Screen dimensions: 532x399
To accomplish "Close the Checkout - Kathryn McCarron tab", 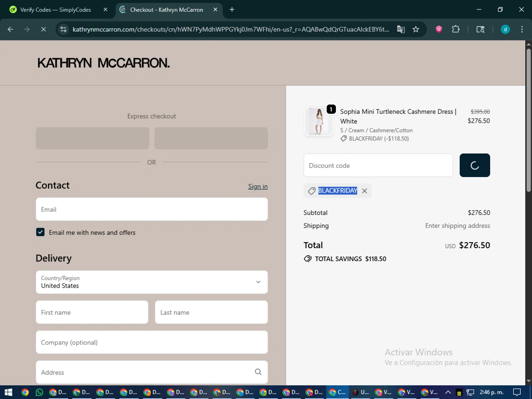I will click(x=215, y=10).
